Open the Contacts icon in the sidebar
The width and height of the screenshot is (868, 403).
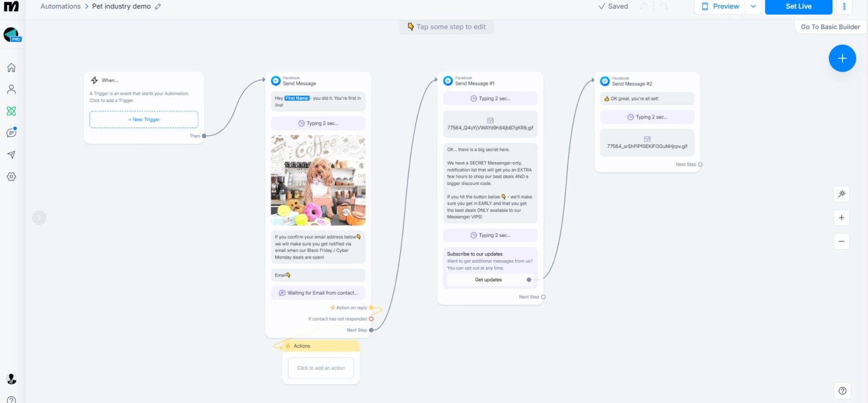pyautogui.click(x=11, y=89)
